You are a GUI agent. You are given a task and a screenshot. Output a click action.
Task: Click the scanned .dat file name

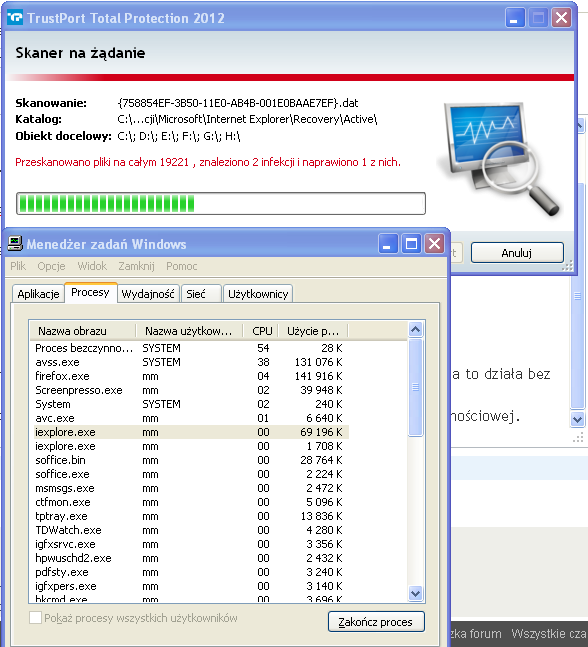238,103
